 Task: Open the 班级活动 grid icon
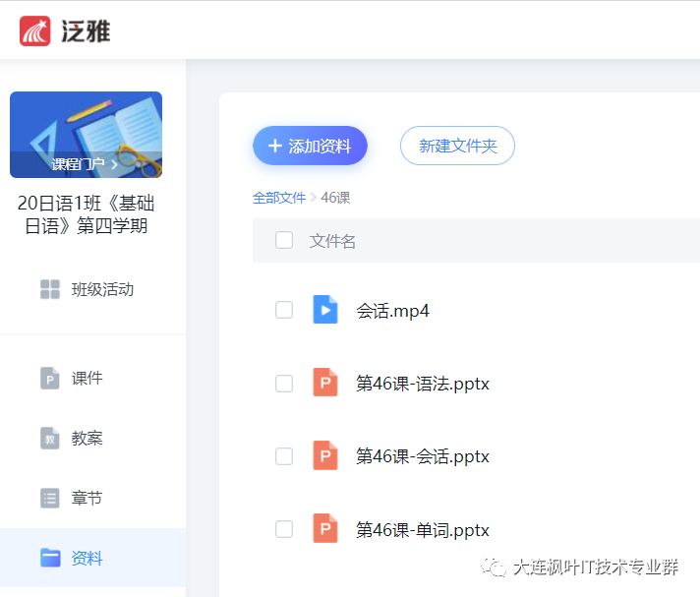click(x=50, y=289)
